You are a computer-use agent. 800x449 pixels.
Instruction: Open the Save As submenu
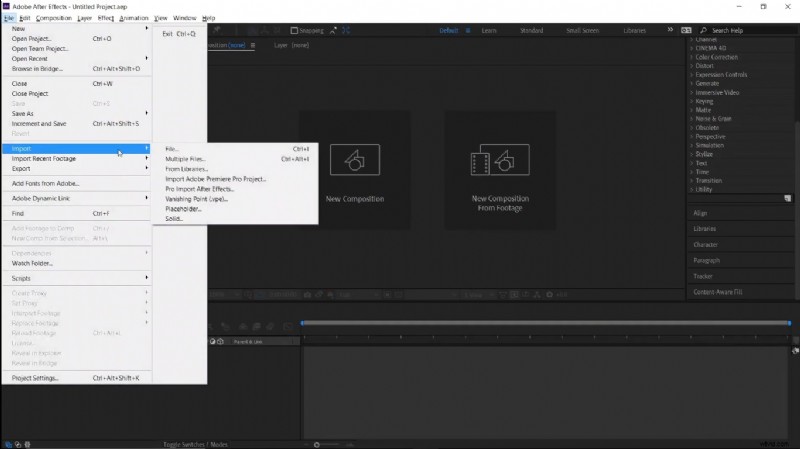pyautogui.click(x=77, y=113)
